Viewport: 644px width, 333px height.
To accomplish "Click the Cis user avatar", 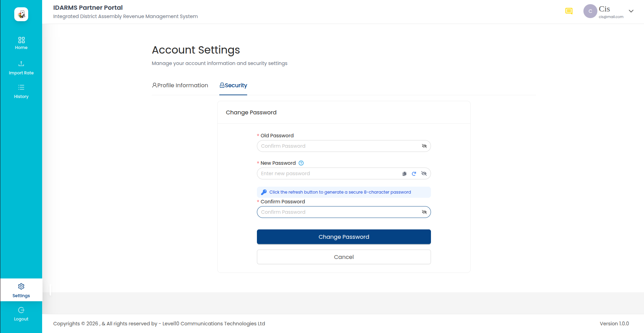I will click(590, 11).
